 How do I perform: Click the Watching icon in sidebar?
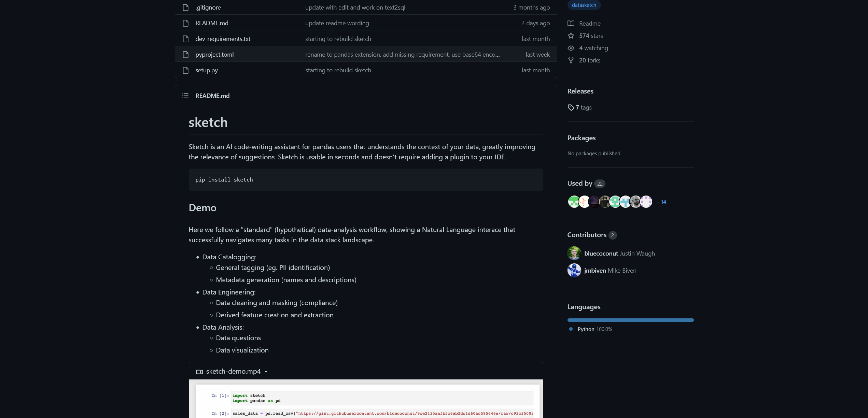click(x=571, y=48)
